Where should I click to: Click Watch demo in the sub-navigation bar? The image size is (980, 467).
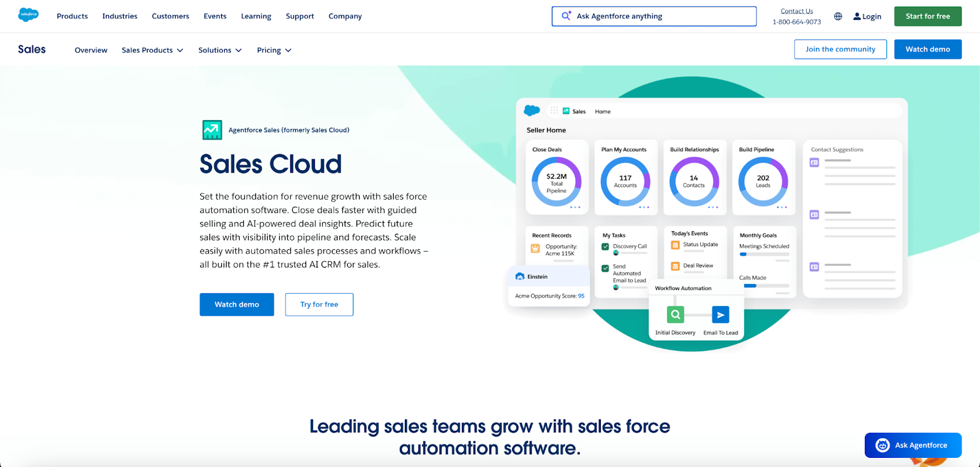[x=928, y=50]
